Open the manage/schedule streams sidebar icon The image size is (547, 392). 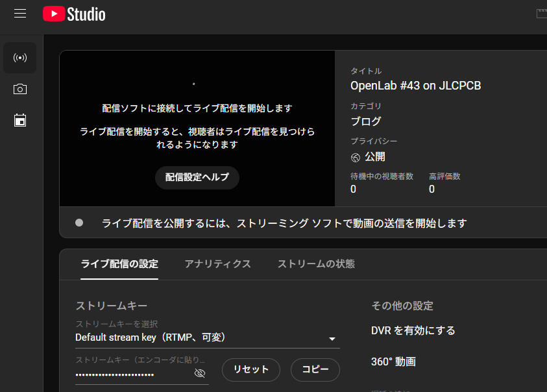tap(19, 119)
